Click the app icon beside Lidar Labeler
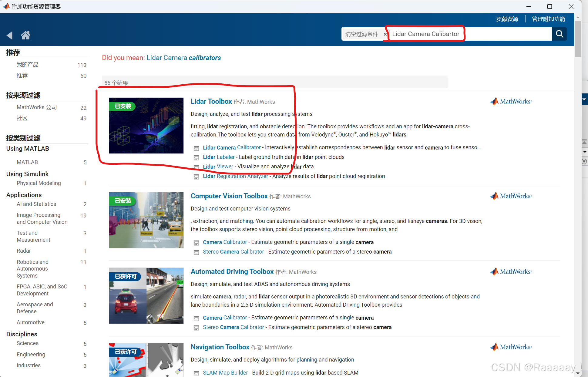 click(x=196, y=157)
